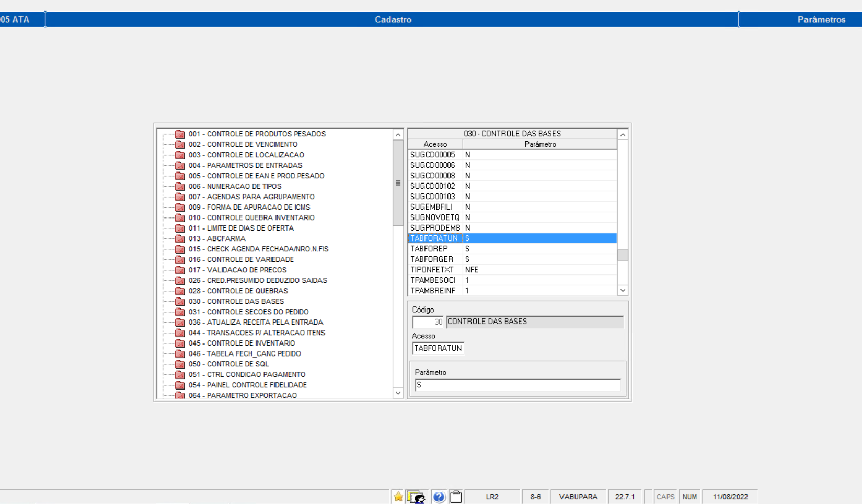Image resolution: width=862 pixels, height=504 pixels.
Task: Click folder icon beside 030 - CONTROLE DAS BASES
Action: (180, 302)
